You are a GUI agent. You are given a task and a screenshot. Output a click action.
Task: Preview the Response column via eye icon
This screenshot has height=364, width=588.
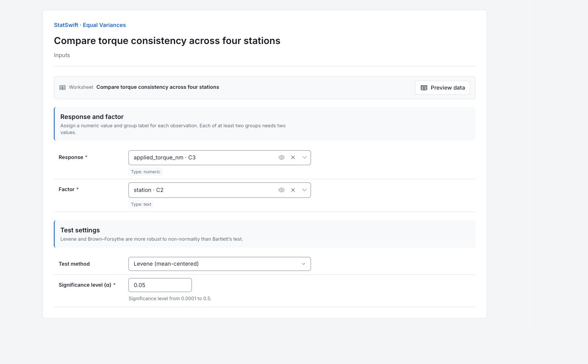point(281,157)
